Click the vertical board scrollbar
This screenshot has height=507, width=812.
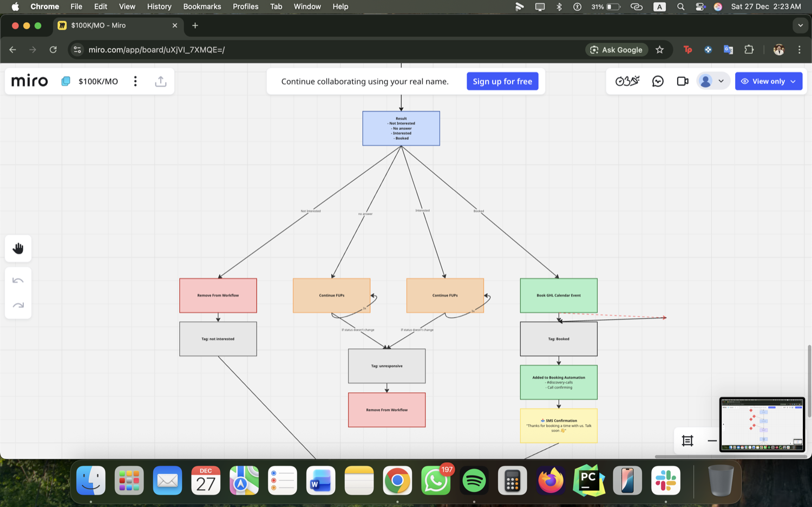click(809, 381)
